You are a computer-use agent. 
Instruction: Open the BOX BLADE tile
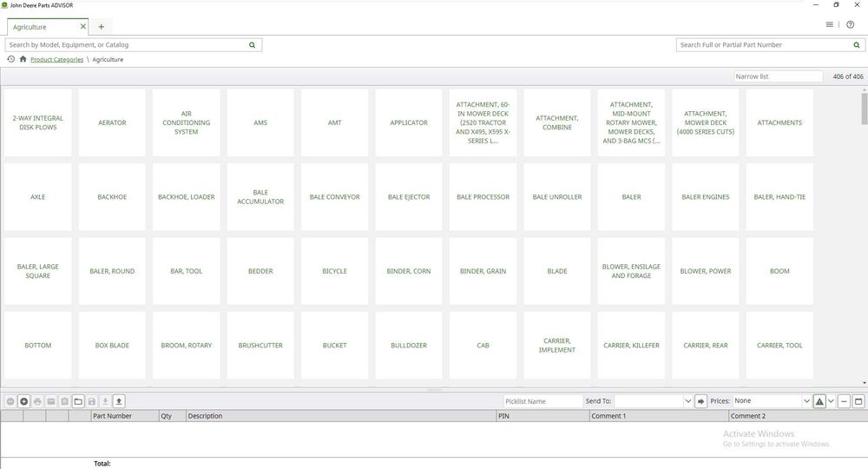coord(112,345)
